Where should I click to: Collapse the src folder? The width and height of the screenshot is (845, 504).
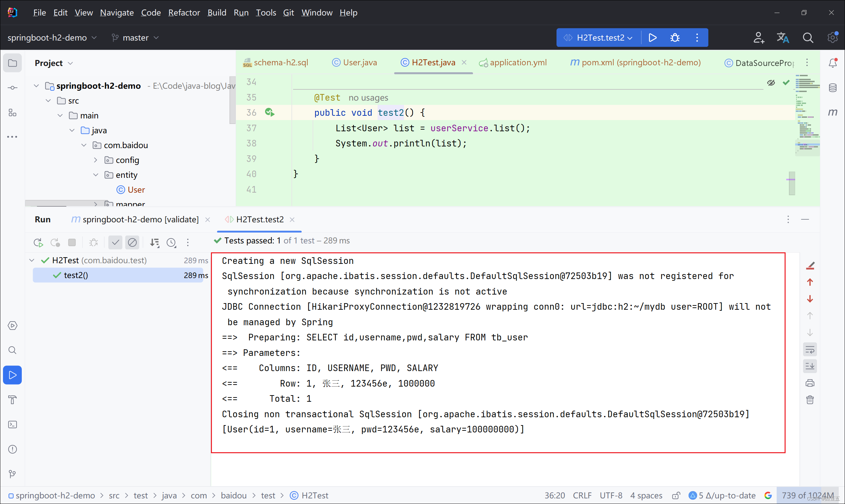tap(48, 101)
